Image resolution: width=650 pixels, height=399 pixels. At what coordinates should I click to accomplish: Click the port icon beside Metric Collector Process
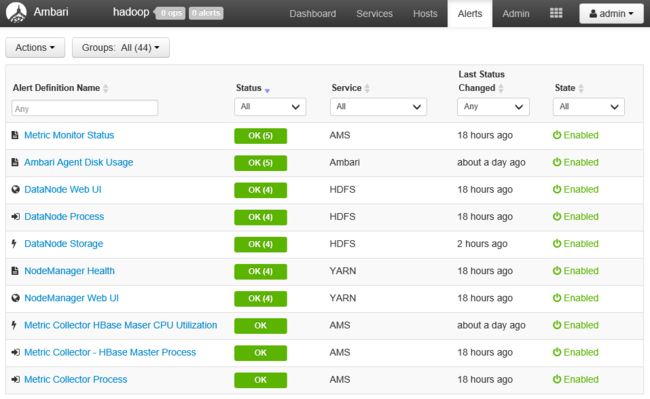point(15,380)
